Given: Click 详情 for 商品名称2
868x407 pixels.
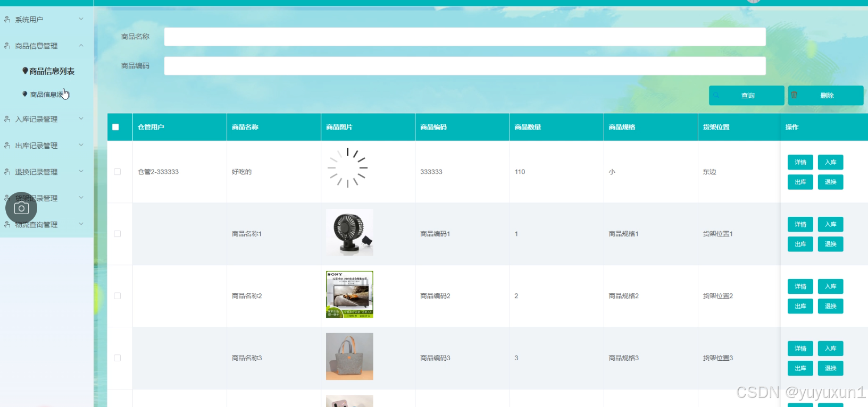Looking at the screenshot, I should [x=800, y=287].
